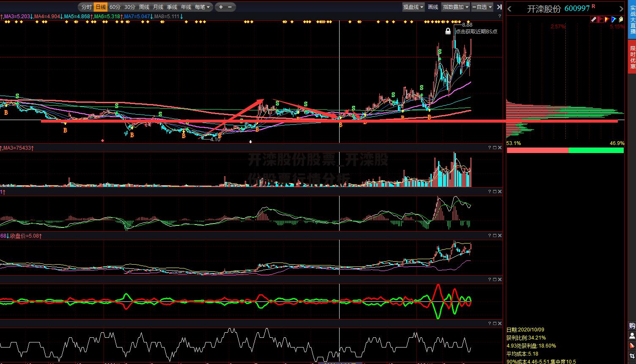Close the MACD indicator panel

point(500,192)
